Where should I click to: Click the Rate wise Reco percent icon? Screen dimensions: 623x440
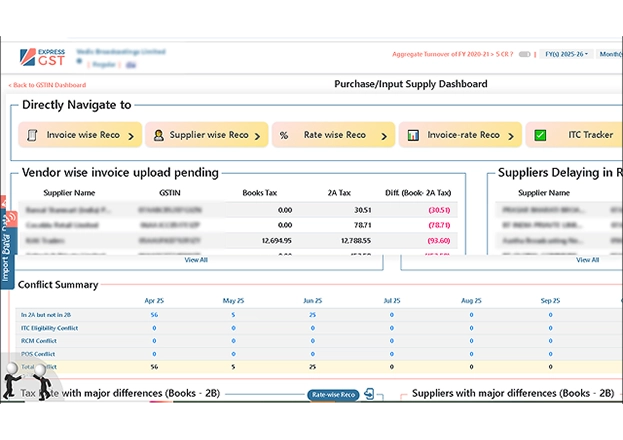tap(284, 135)
